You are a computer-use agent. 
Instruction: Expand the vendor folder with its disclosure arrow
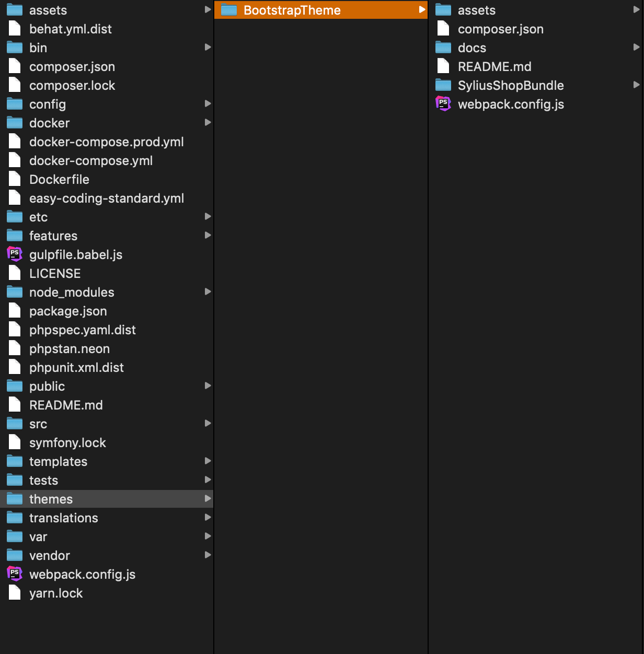pos(208,555)
